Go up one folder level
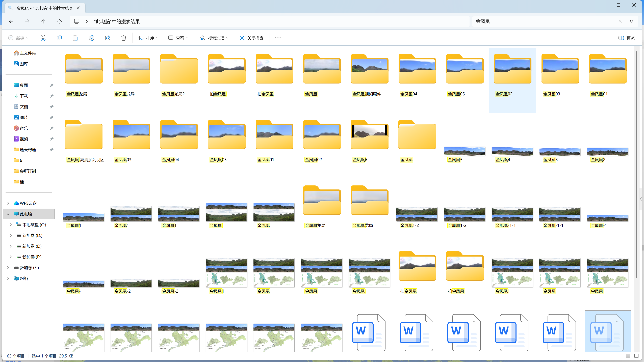The height and width of the screenshot is (362, 644). (43, 21)
